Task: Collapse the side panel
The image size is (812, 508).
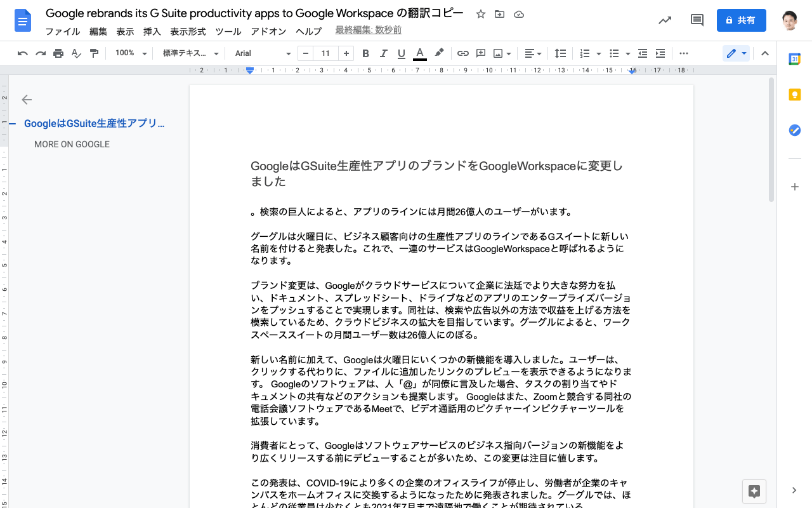Action: [794, 490]
